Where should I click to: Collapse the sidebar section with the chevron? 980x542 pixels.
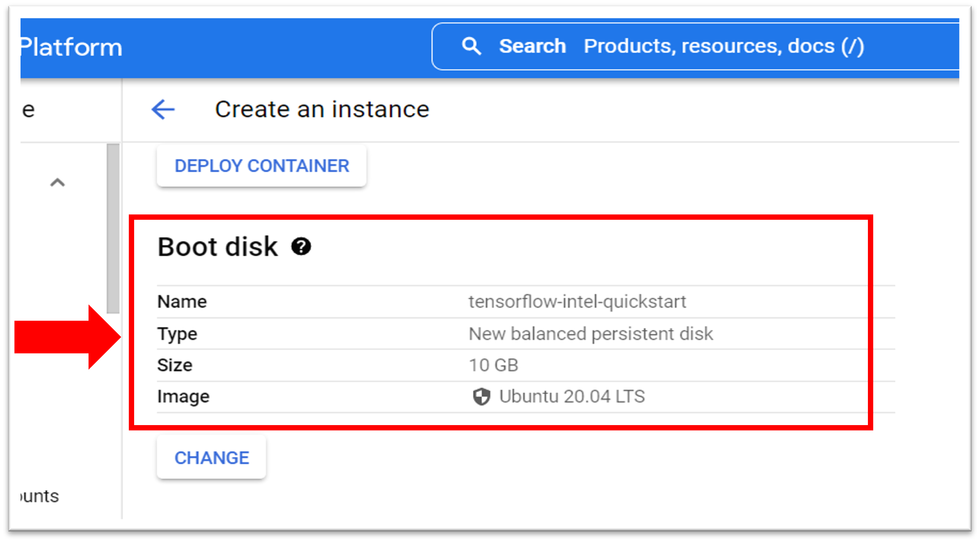point(57,183)
